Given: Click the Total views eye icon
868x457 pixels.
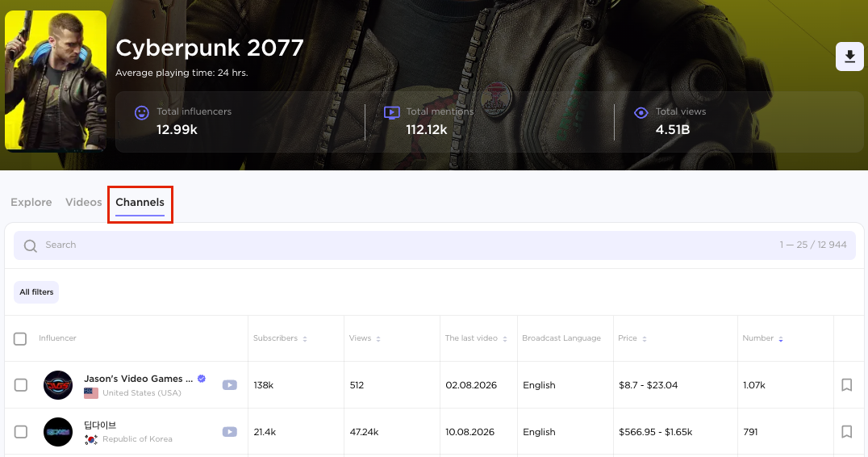Looking at the screenshot, I should (641, 113).
